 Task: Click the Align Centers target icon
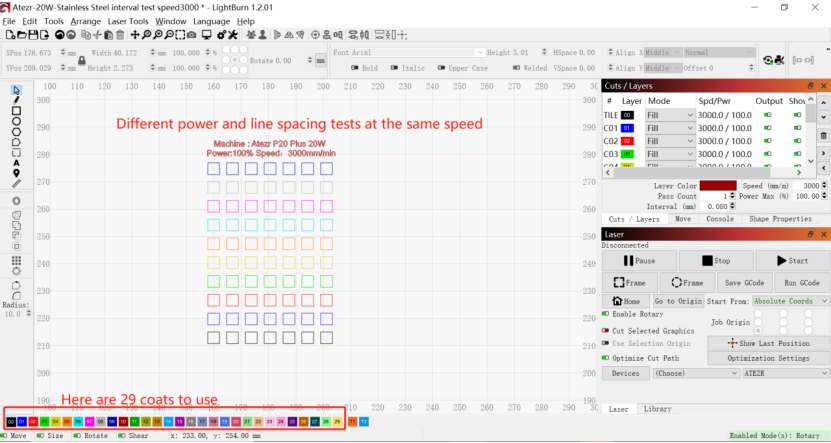coord(315,35)
